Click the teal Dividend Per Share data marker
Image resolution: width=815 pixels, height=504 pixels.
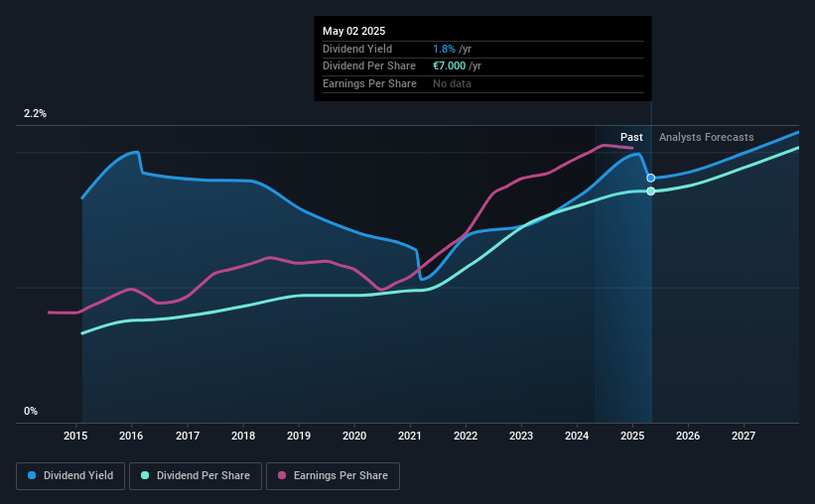pos(651,191)
